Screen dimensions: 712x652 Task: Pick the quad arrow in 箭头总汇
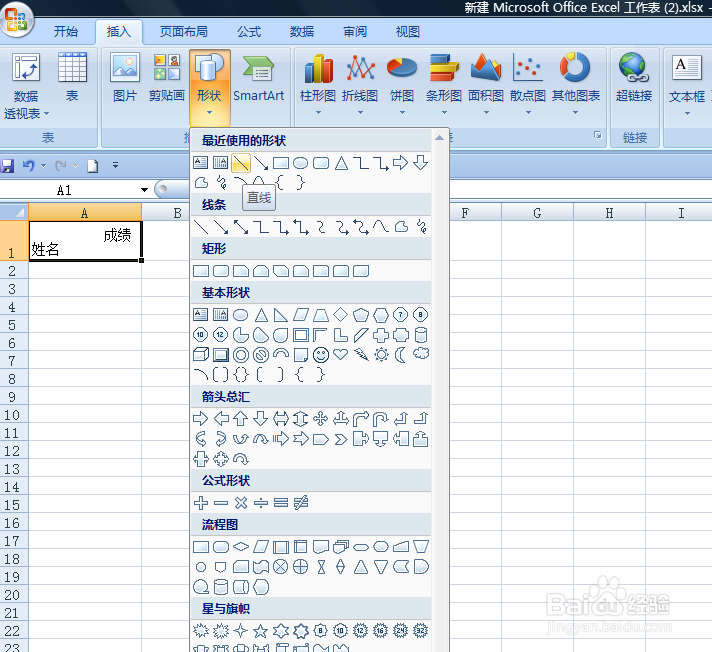(x=321, y=418)
